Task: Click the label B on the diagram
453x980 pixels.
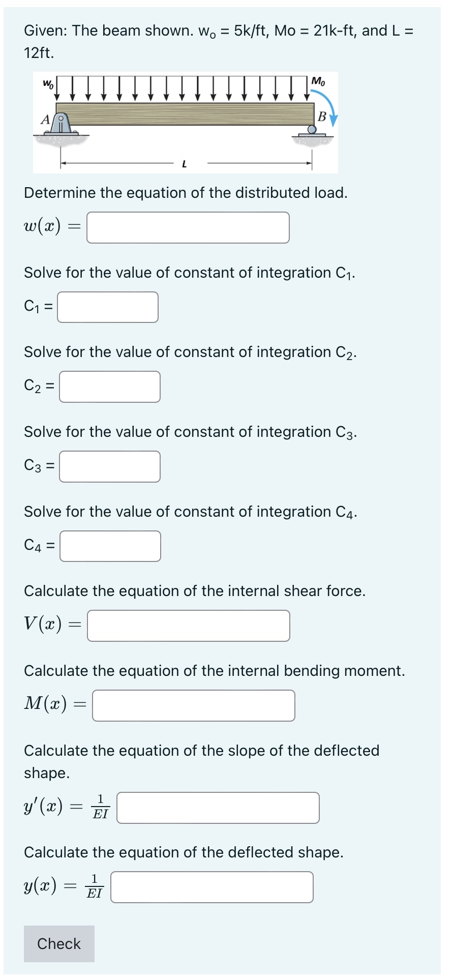Action: pyautogui.click(x=321, y=117)
